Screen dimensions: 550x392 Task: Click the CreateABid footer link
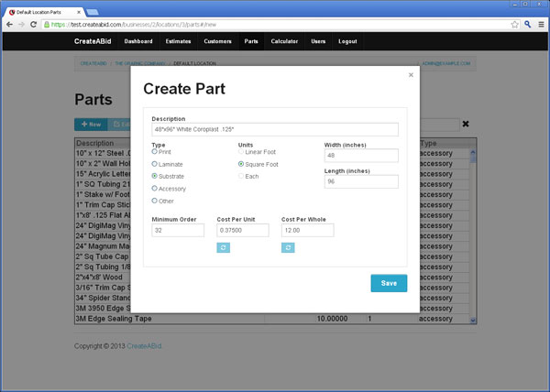point(145,345)
